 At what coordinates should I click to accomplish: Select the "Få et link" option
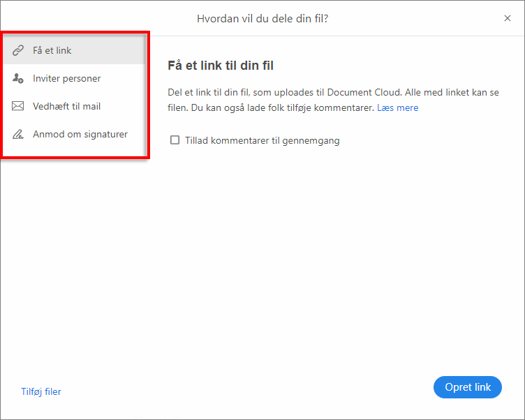(52, 51)
